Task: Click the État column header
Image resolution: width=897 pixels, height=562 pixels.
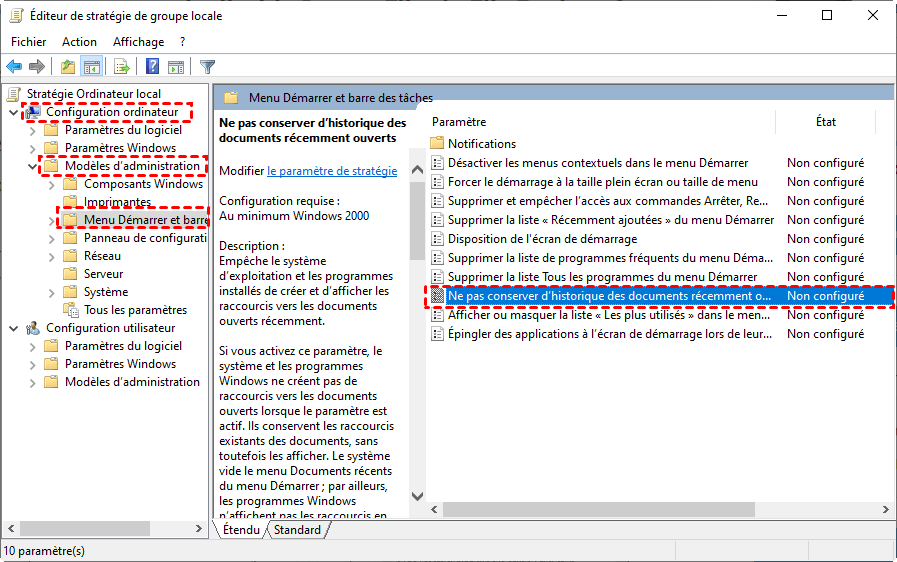Action: (x=825, y=121)
